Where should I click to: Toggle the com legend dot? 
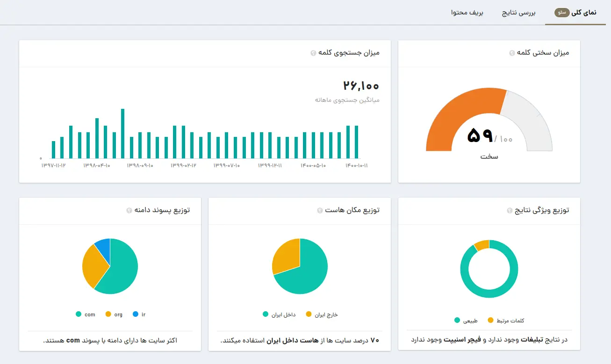pyautogui.click(x=79, y=314)
